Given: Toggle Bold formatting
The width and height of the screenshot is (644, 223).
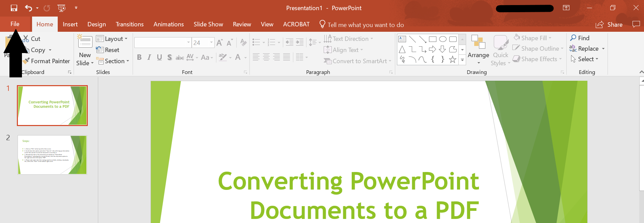Looking at the screenshot, I should point(139,57).
